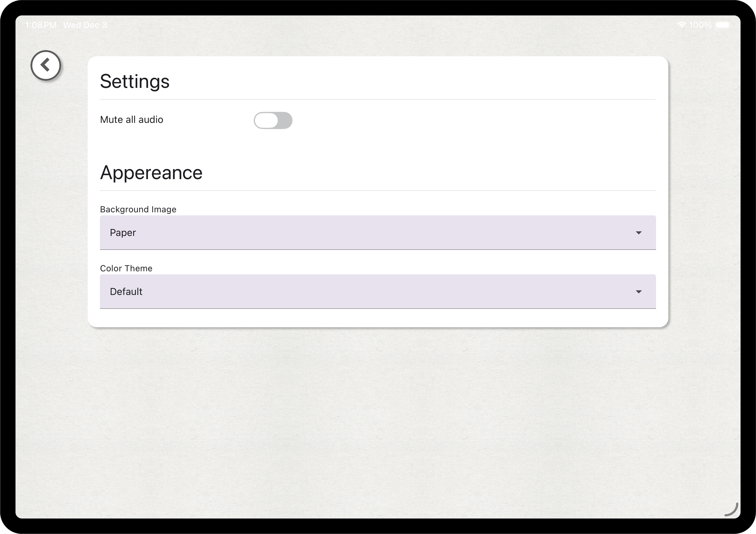Image resolution: width=756 pixels, height=534 pixels.
Task: Select the Paper value text
Action: 123,233
